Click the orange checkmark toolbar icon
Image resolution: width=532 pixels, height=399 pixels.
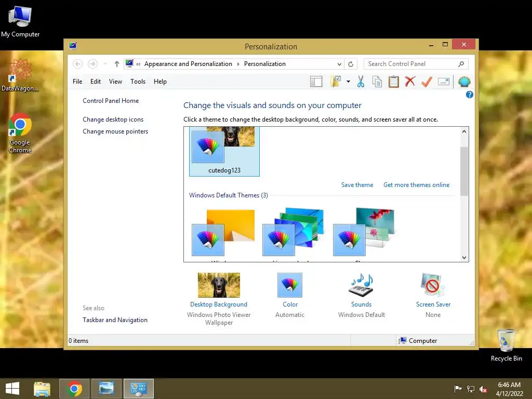point(427,82)
